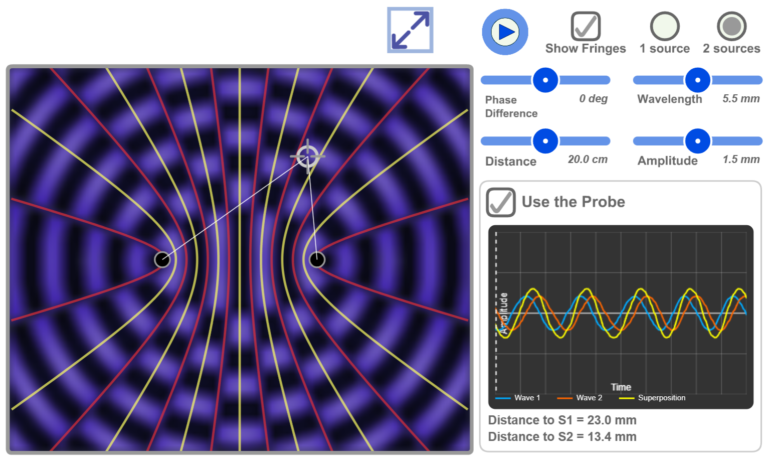
Task: Click the '0 deg' phase value
Action: coord(593,98)
